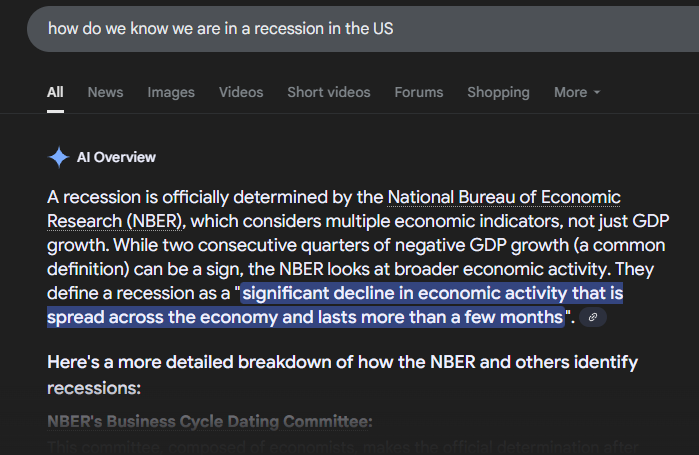Click the source link chip icon

tap(593, 318)
